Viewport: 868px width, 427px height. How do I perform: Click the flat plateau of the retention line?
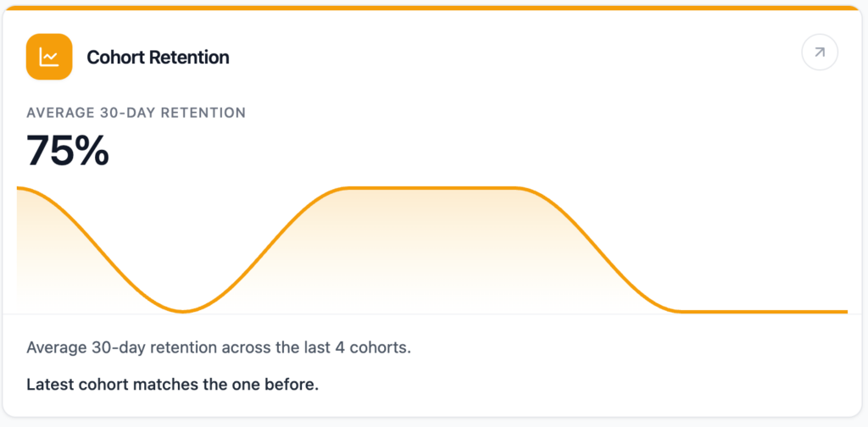point(432,187)
